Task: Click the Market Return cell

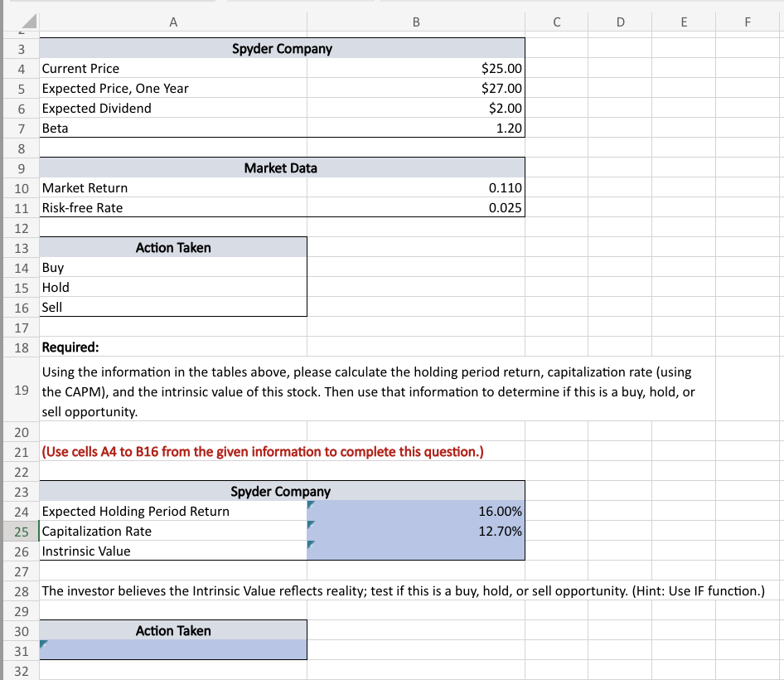Action: tap(124, 187)
